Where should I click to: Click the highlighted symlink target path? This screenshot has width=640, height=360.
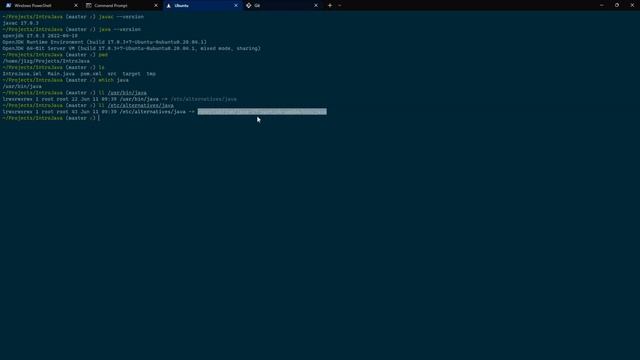[262, 111]
